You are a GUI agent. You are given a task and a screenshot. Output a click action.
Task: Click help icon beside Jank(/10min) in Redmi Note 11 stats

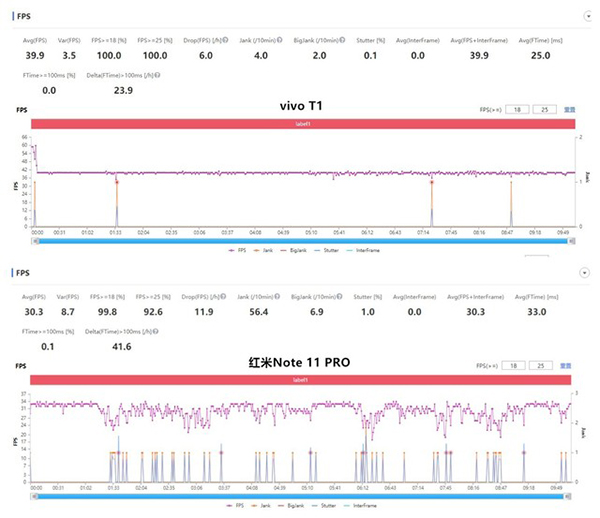click(x=278, y=296)
